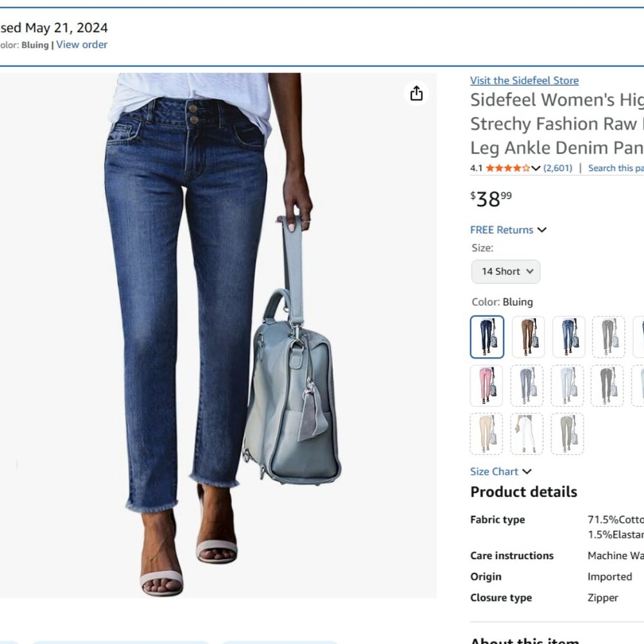644x644 pixels.
Task: Select the dark gray jeans color option
Action: coord(608,386)
